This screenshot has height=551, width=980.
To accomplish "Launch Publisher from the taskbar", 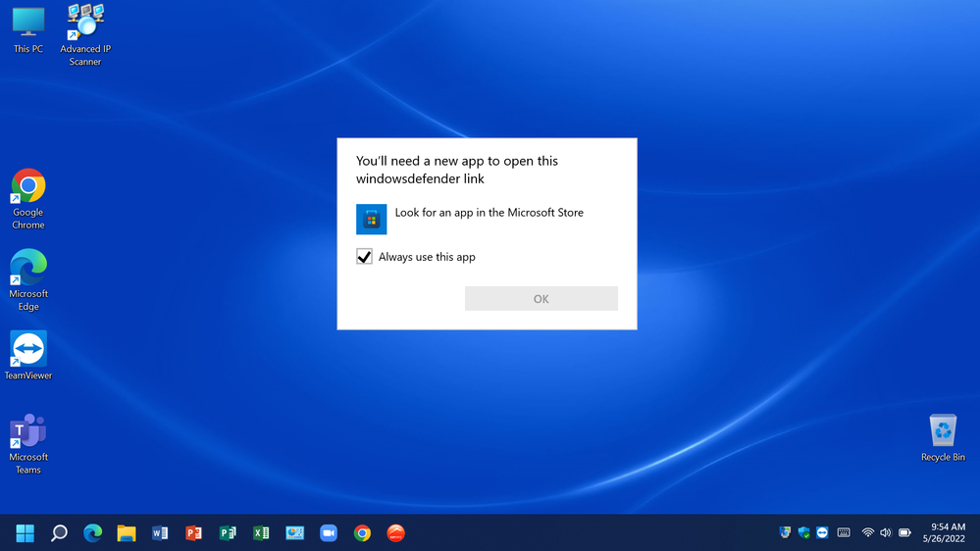I will click(228, 533).
